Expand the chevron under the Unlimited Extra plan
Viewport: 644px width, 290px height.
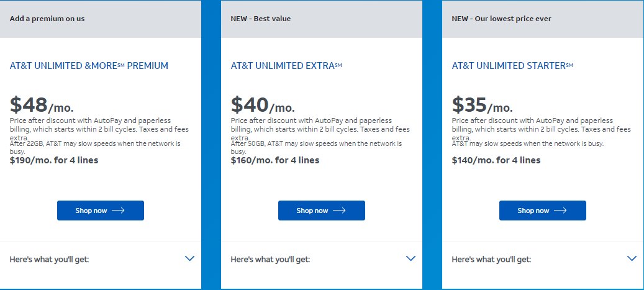(x=410, y=258)
